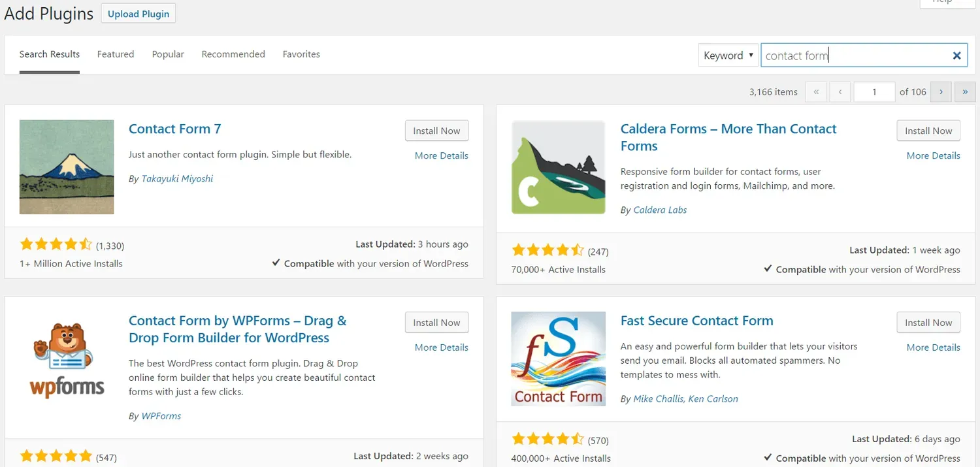
Task: Switch to the Featured tab
Action: (x=116, y=54)
